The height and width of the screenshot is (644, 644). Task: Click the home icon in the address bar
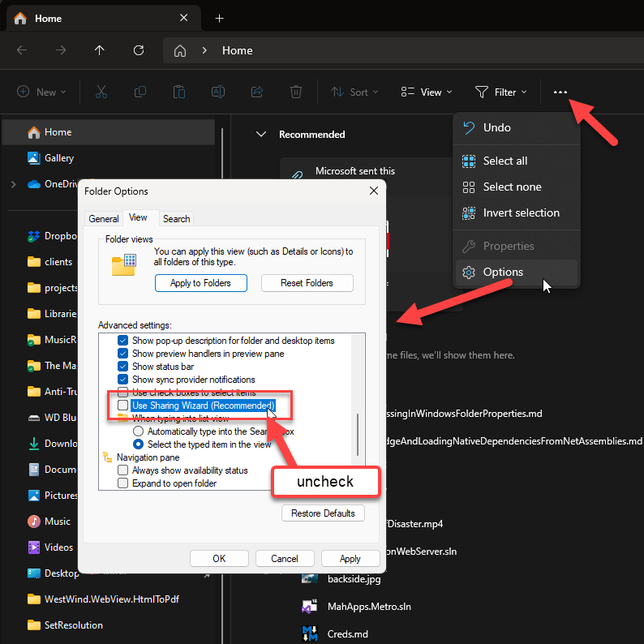[x=180, y=50]
